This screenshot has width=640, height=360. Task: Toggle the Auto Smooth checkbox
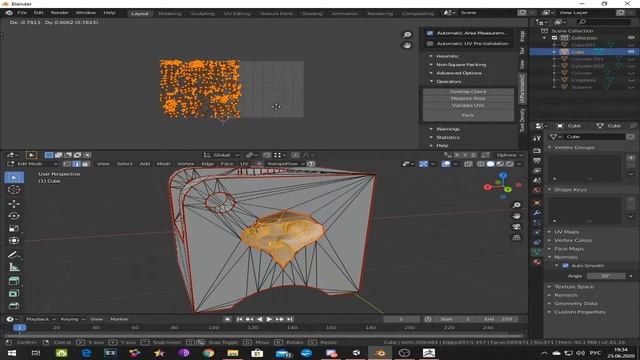point(565,266)
